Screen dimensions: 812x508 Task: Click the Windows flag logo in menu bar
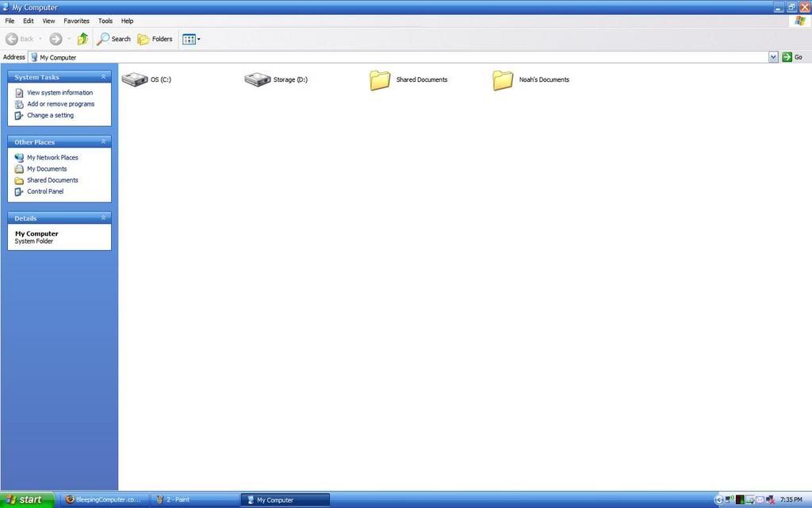[x=801, y=21]
